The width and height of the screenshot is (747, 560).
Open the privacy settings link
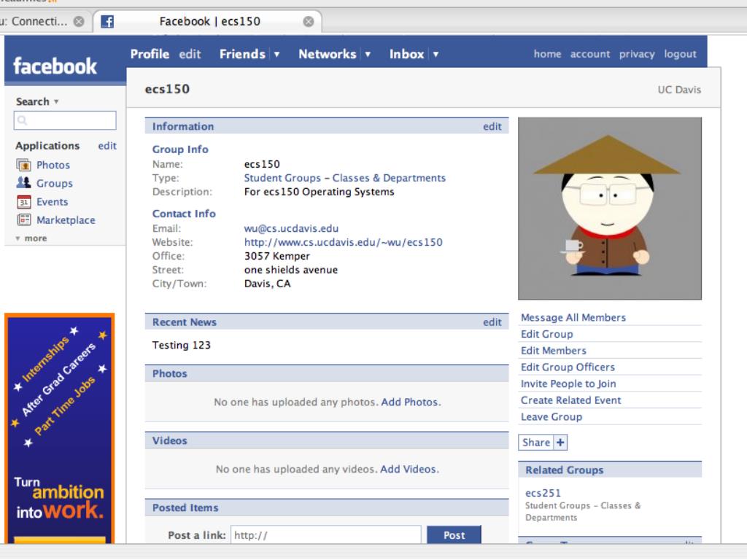(637, 54)
